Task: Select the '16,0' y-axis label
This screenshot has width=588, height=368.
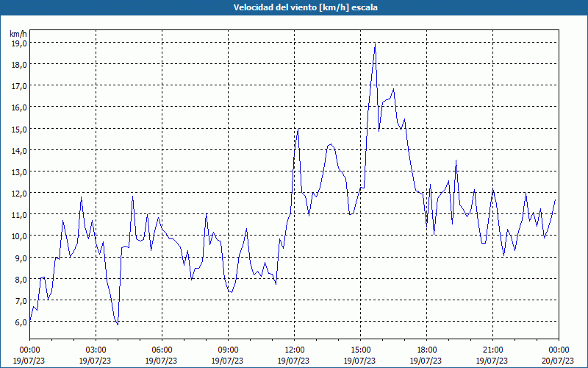Action: point(19,107)
